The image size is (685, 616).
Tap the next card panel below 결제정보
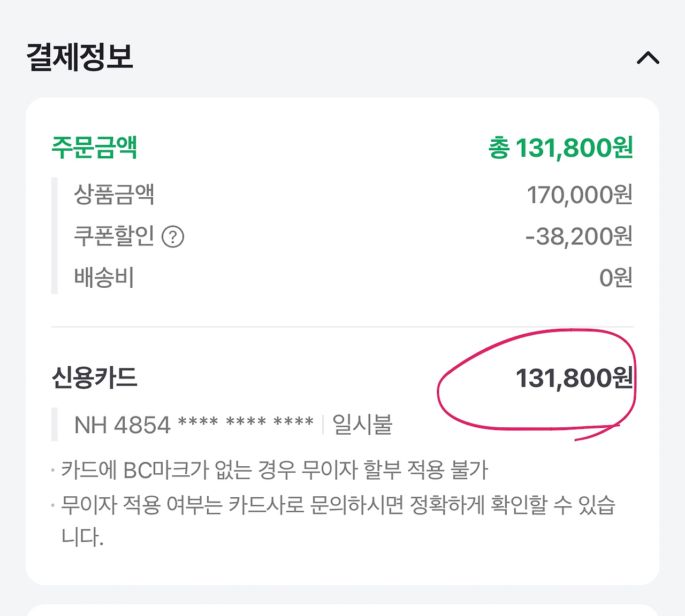pos(342,610)
